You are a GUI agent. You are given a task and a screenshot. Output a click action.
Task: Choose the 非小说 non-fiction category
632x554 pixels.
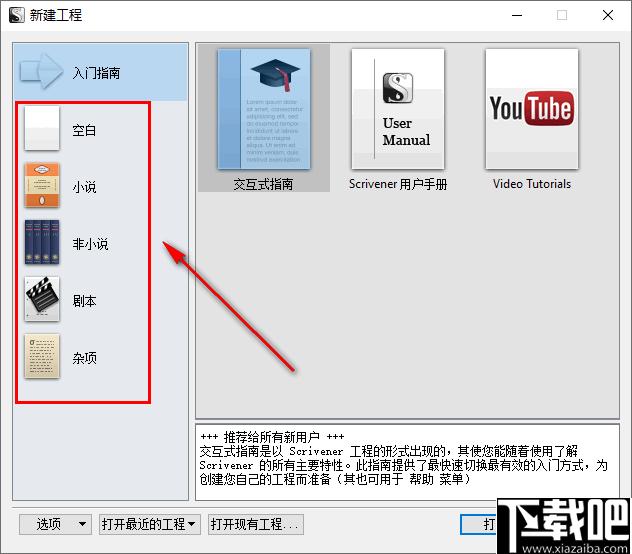pyautogui.click(x=100, y=243)
